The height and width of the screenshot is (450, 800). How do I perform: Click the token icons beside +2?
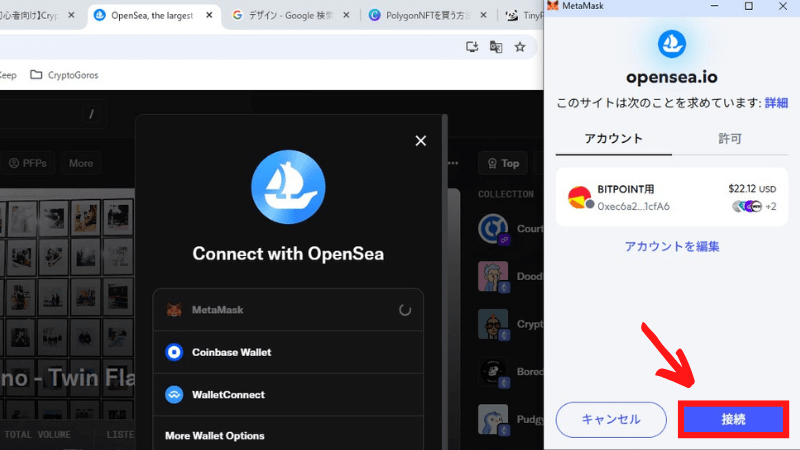[x=747, y=206]
